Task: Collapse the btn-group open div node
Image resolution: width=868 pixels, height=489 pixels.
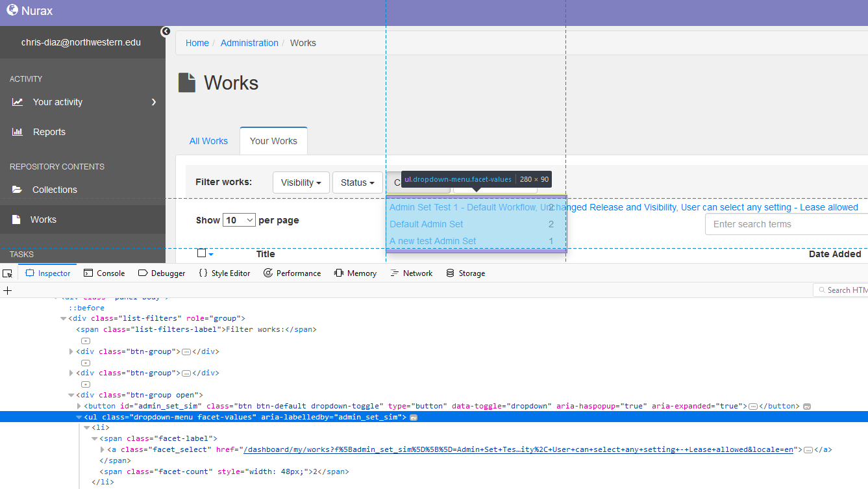Action: (x=71, y=395)
